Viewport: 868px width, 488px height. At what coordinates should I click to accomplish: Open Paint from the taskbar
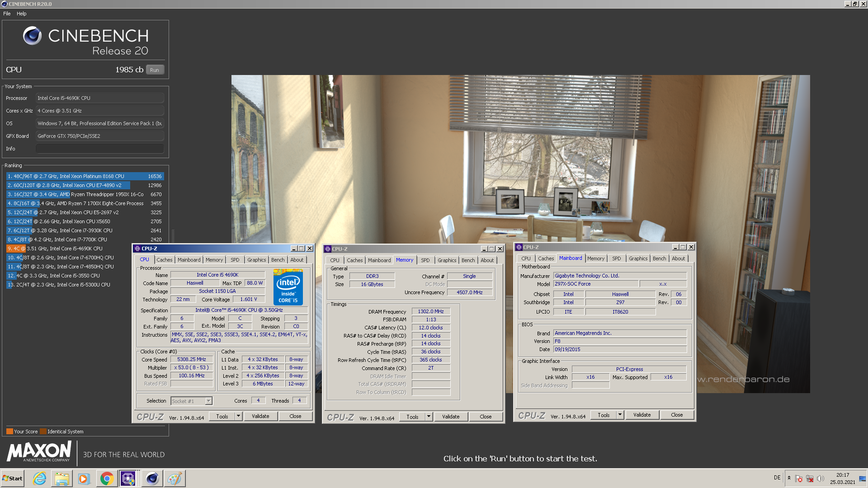tap(175, 479)
